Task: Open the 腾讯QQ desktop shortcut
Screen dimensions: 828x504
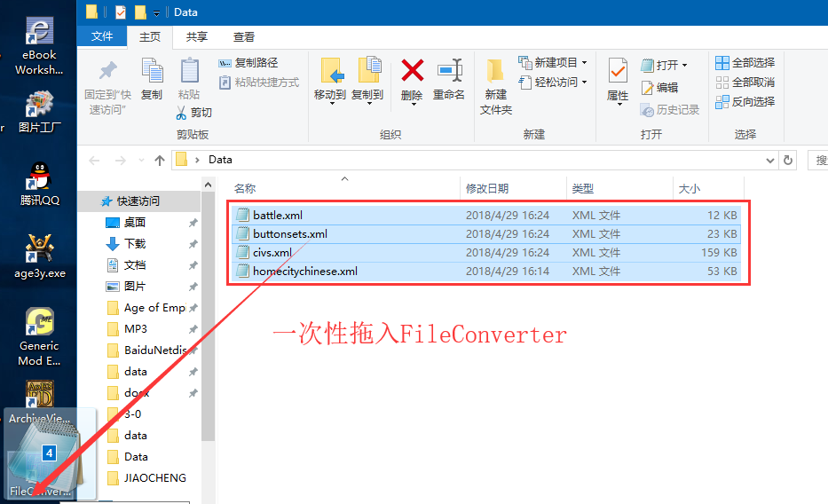Action: [39, 176]
